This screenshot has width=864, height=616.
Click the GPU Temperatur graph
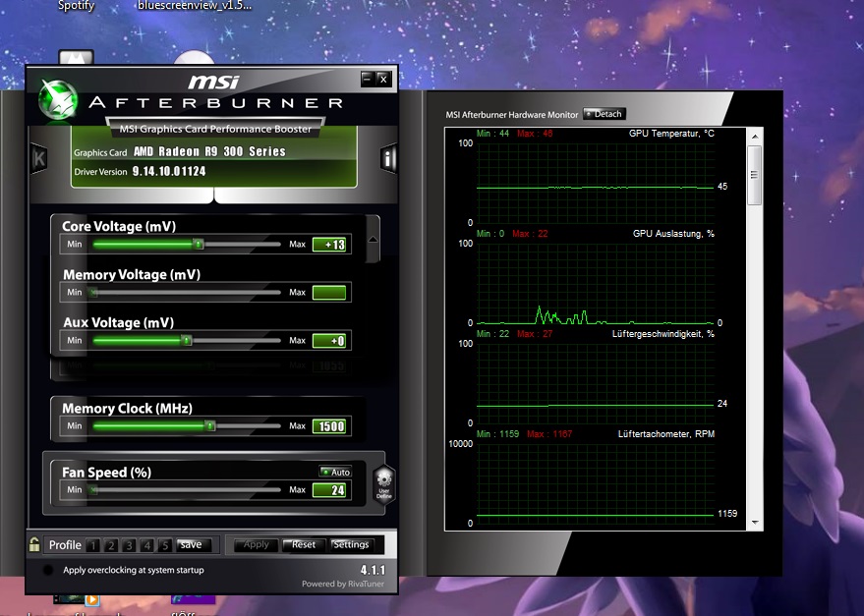pyautogui.click(x=595, y=184)
